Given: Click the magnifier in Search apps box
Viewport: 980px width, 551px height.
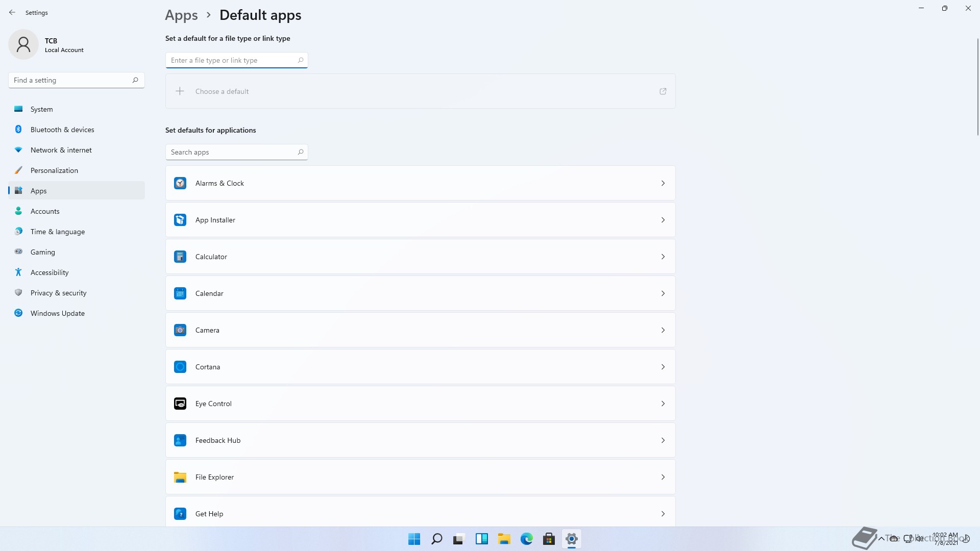Looking at the screenshot, I should point(301,152).
